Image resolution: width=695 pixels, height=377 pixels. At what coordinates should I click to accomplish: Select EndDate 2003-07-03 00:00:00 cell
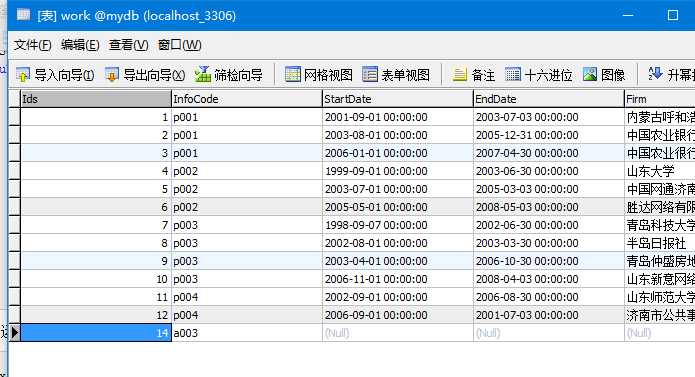click(549, 117)
